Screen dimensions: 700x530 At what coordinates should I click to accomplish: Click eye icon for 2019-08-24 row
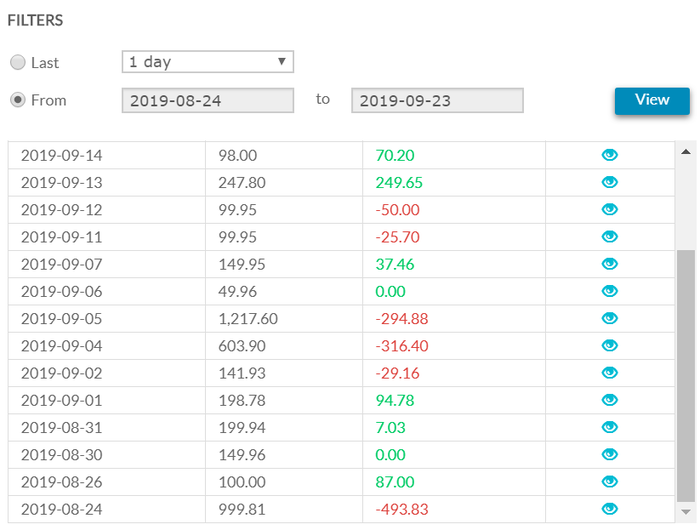pos(609,509)
